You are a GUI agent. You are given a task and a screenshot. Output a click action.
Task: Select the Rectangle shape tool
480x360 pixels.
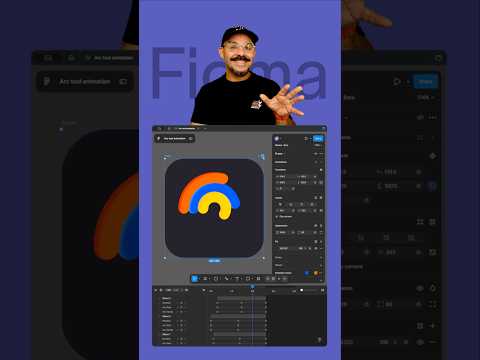point(216,278)
